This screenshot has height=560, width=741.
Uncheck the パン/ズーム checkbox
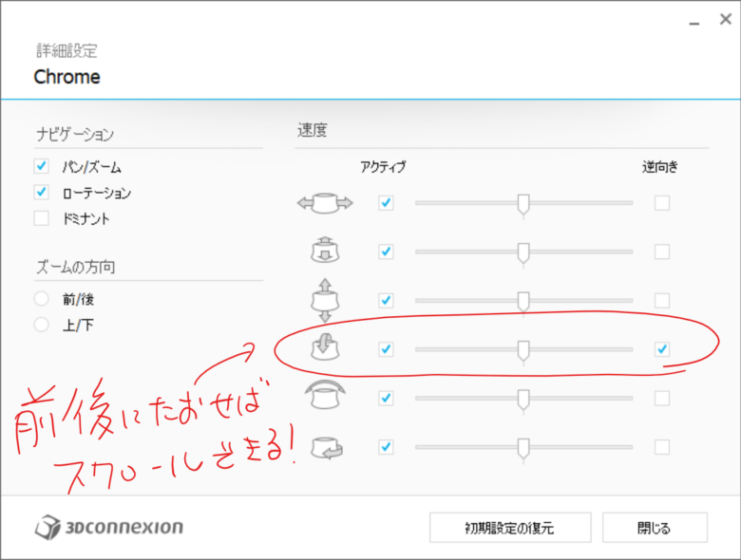pos(41,166)
